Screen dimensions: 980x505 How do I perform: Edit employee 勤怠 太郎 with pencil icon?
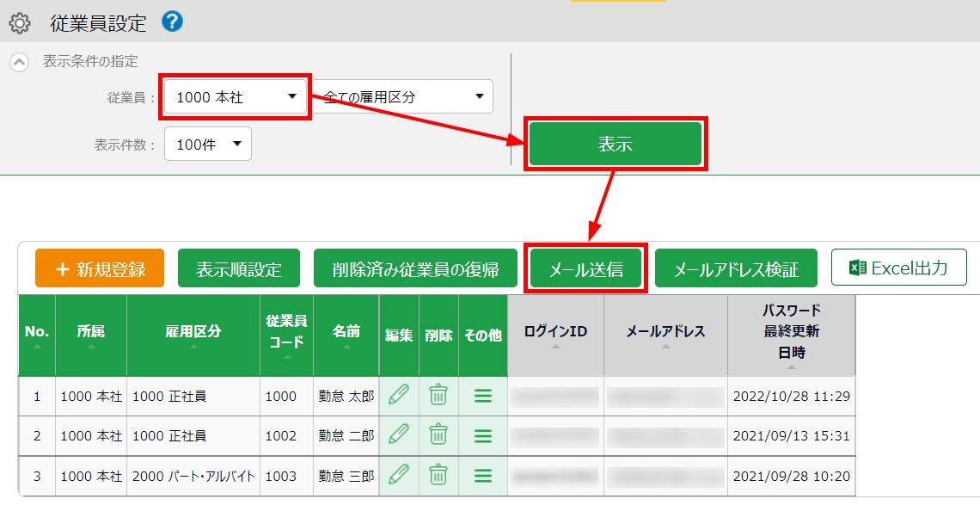click(399, 396)
